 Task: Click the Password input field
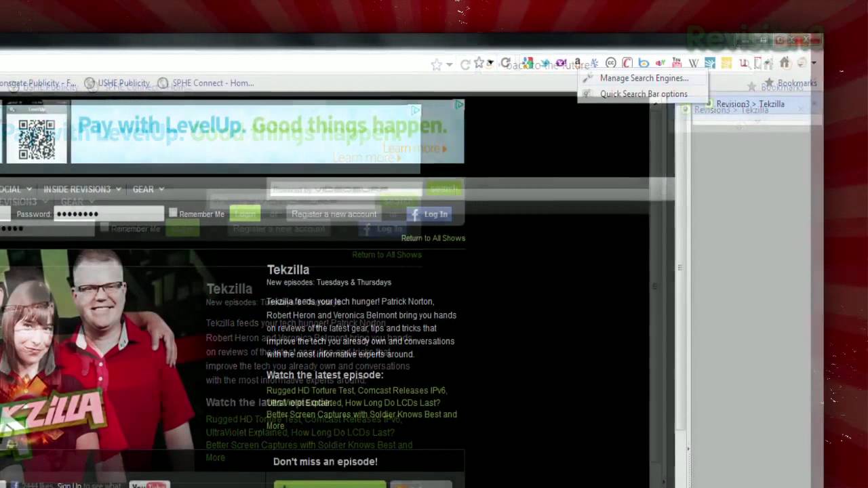click(x=108, y=213)
